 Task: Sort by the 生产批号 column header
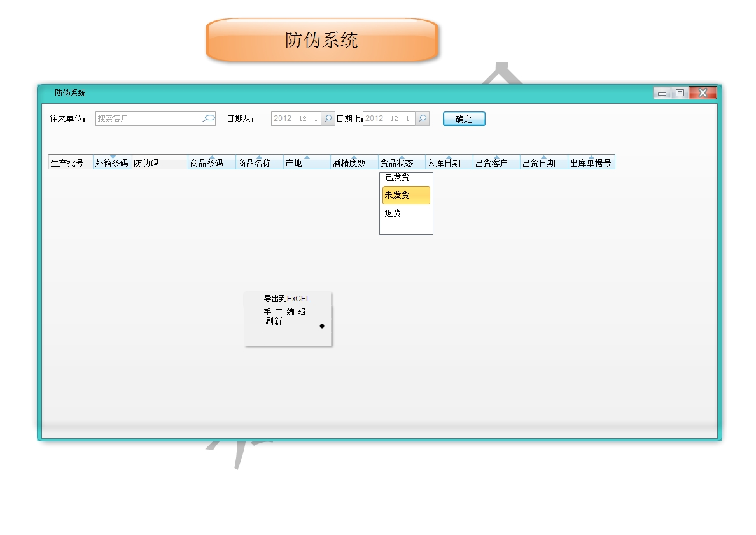(67, 163)
